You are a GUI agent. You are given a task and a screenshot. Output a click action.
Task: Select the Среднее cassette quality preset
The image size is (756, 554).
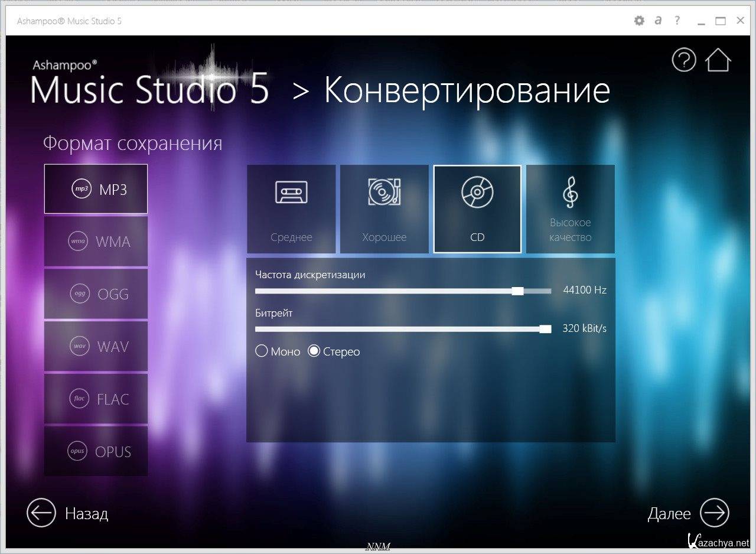[x=291, y=209]
